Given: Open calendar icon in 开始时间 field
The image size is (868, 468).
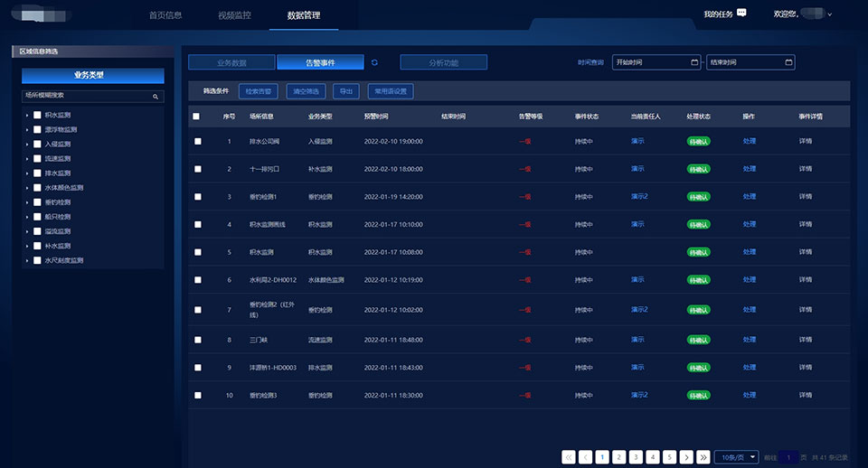Looking at the screenshot, I should [692, 62].
